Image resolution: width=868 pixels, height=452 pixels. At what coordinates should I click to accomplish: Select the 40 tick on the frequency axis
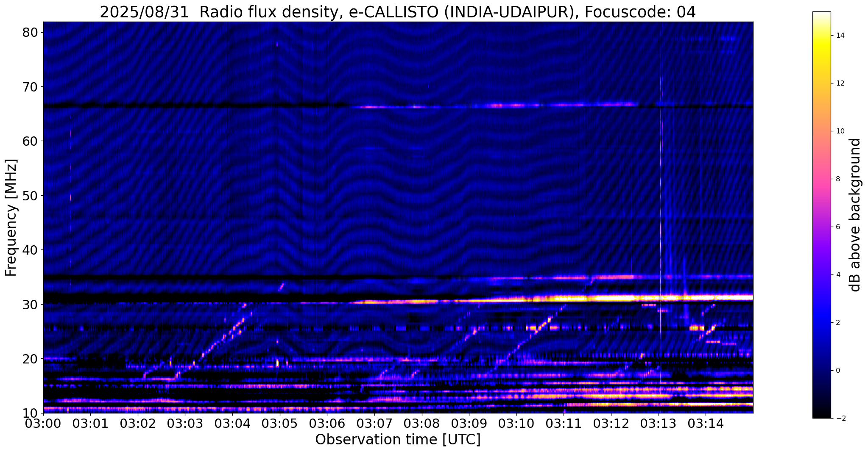pos(30,250)
